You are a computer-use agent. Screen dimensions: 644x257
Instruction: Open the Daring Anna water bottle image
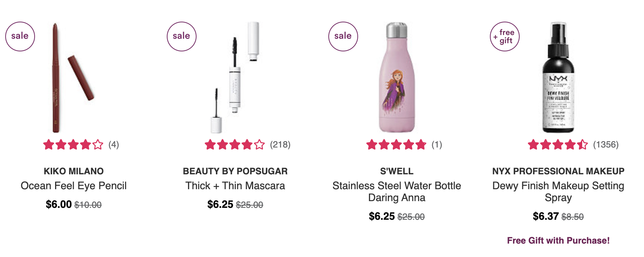(x=397, y=77)
